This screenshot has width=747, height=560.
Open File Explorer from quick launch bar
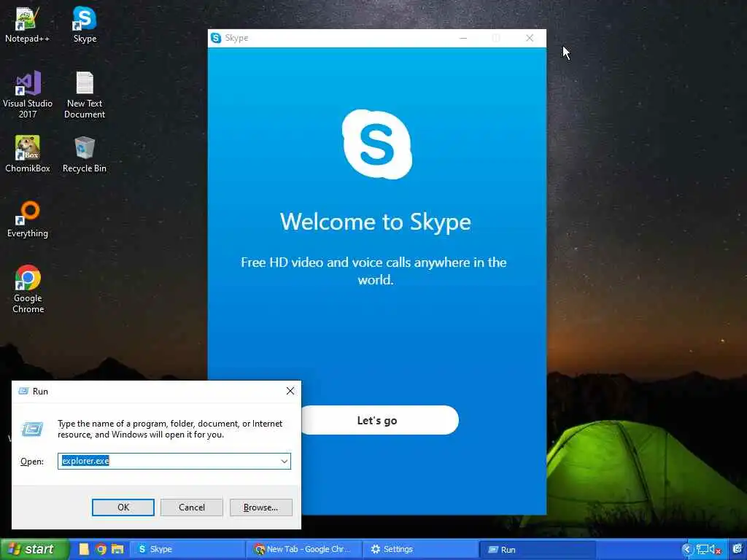117,549
